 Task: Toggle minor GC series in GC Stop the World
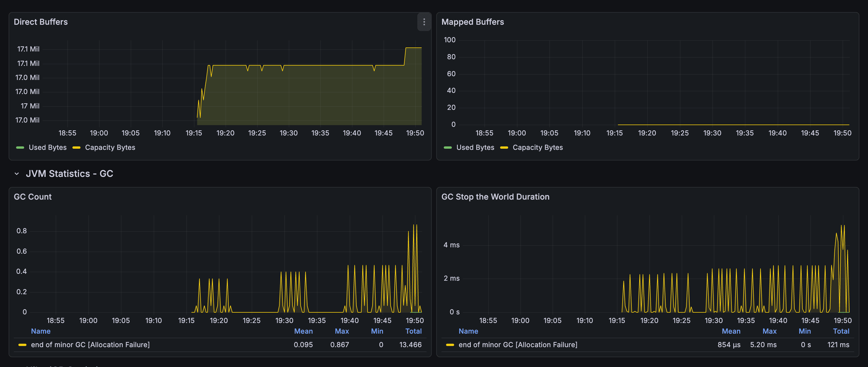pyautogui.click(x=518, y=345)
